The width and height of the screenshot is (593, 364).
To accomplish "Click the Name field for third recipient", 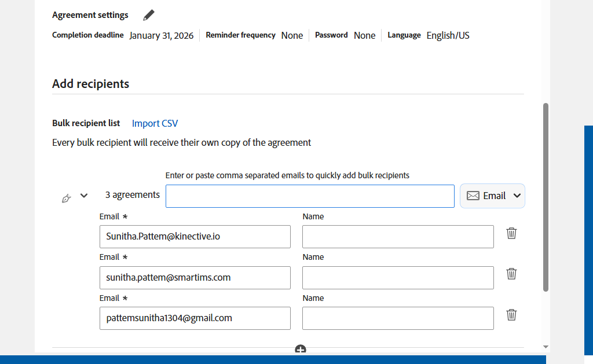I will 398,318.
